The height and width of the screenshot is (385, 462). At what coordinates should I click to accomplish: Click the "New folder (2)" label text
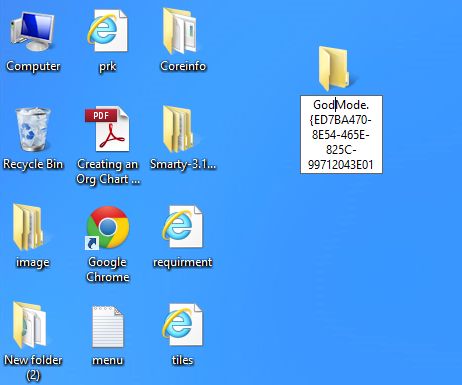point(33,367)
